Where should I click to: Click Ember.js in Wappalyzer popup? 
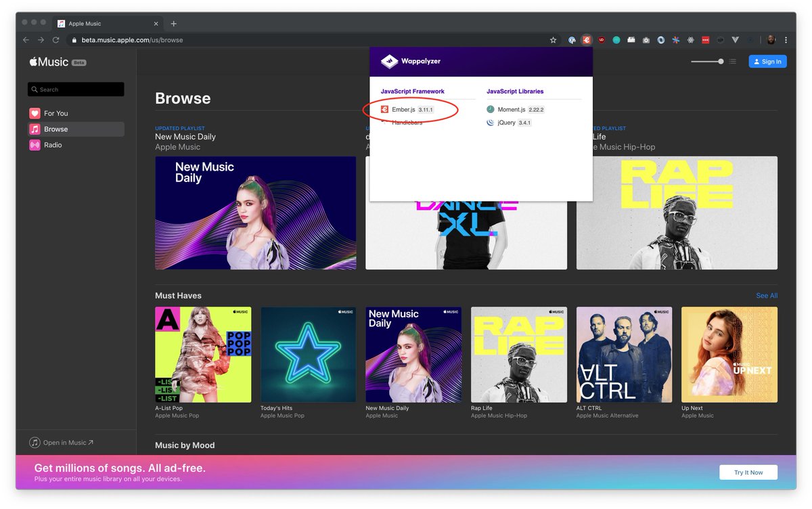pos(403,109)
